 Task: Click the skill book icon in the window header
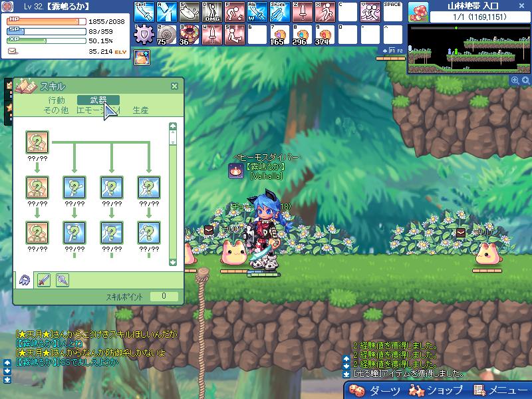[x=26, y=86]
